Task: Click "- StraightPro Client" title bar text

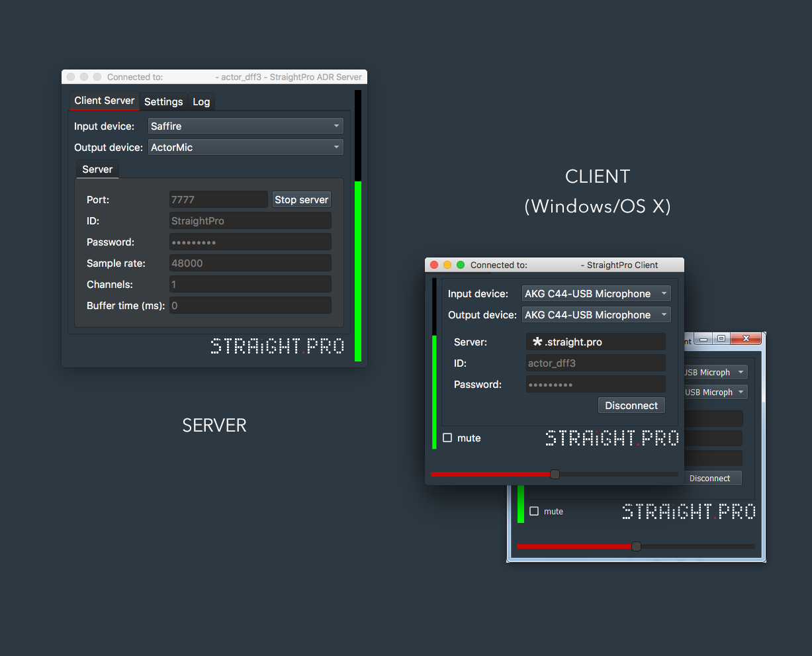Action: tap(619, 265)
